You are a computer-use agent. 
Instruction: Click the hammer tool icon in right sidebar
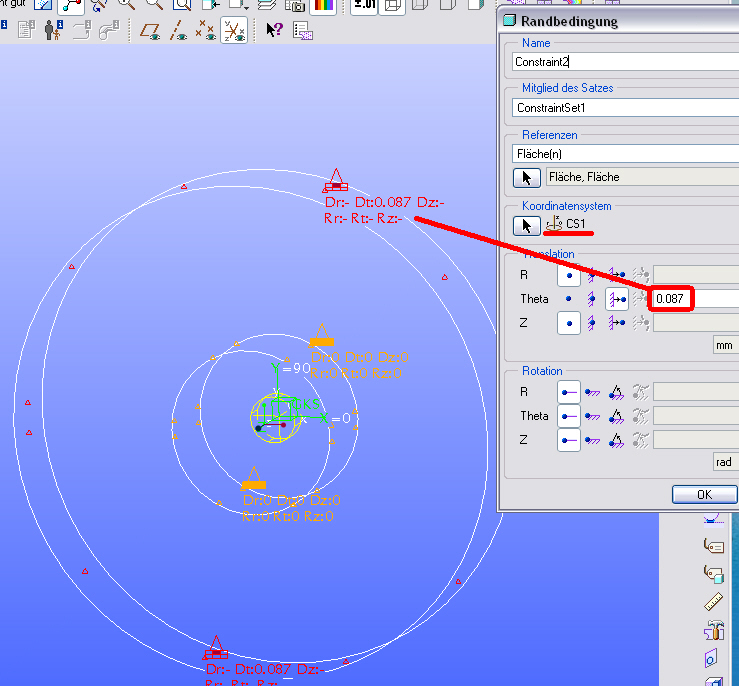714,630
